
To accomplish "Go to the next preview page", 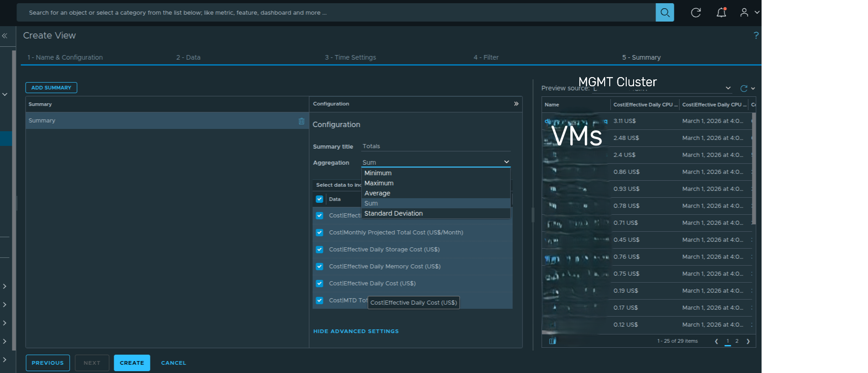I will point(748,341).
